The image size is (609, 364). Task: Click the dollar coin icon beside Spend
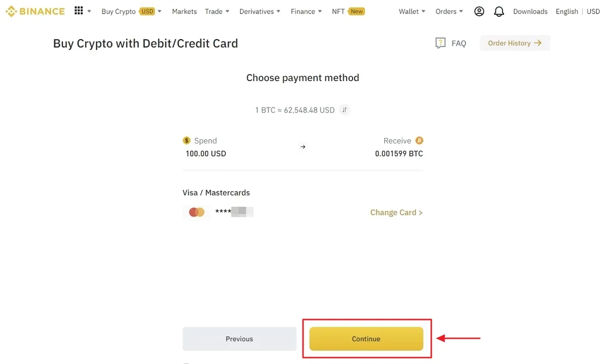pos(187,140)
